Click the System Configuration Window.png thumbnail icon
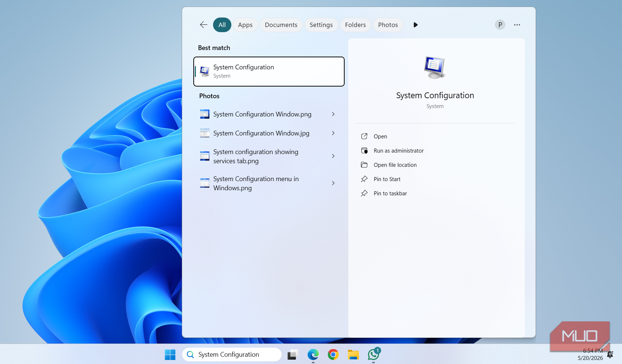The image size is (622, 364). [x=205, y=114]
